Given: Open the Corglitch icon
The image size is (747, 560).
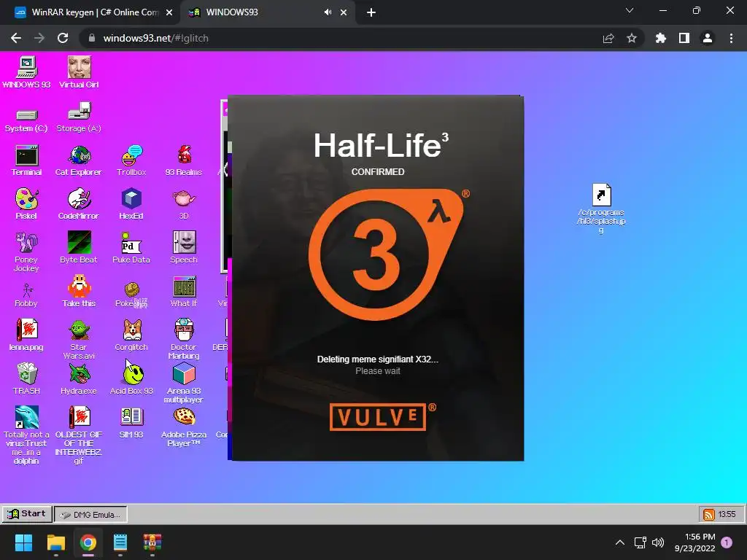Looking at the screenshot, I should (131, 335).
